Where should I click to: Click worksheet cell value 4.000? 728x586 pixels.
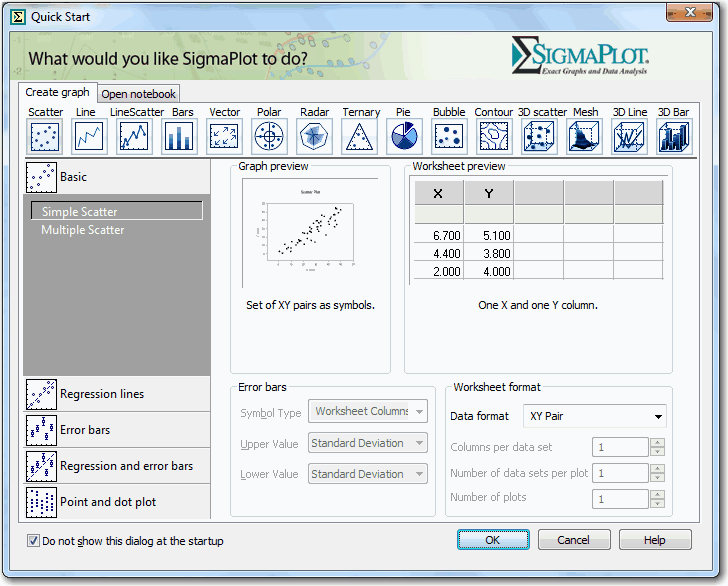[489, 271]
